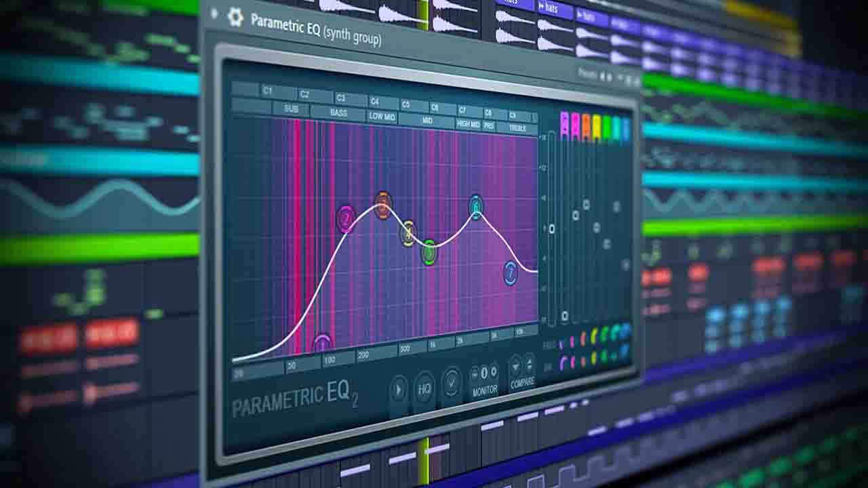Image resolution: width=868 pixels, height=488 pixels.
Task: Open the plugin options gear icon
Action: pos(235,16)
